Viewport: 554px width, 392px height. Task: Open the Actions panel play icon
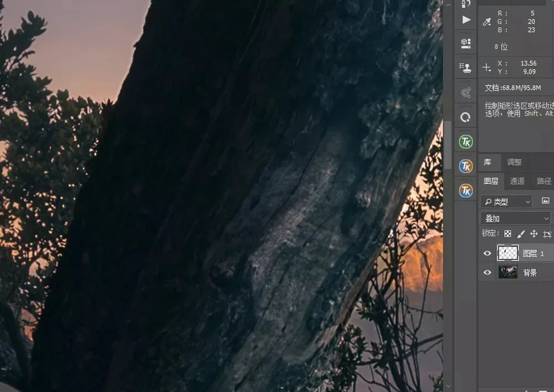click(x=466, y=20)
